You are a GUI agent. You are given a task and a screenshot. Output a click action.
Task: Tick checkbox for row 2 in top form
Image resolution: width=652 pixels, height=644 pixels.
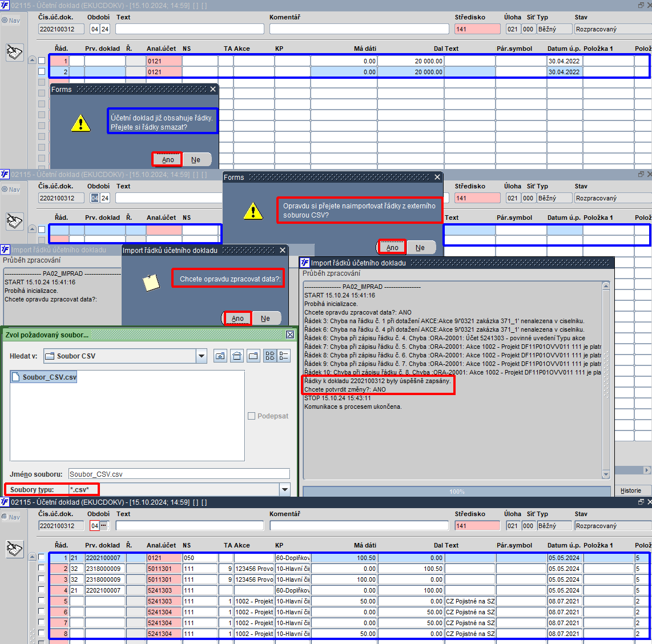tap(42, 71)
